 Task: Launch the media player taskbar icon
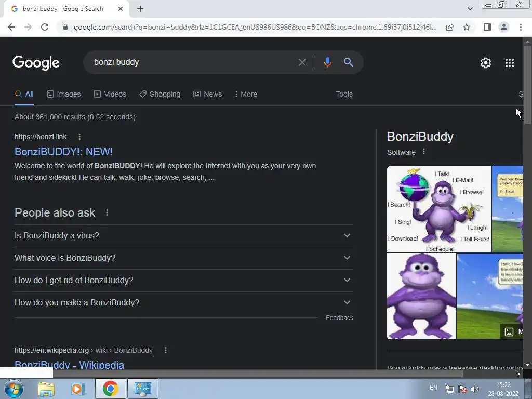pyautogui.click(x=77, y=389)
